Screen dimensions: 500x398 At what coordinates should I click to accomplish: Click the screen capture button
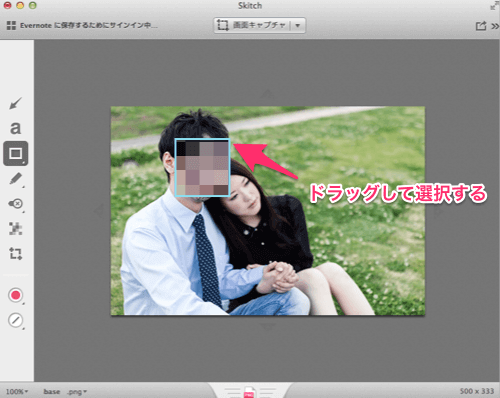click(252, 25)
